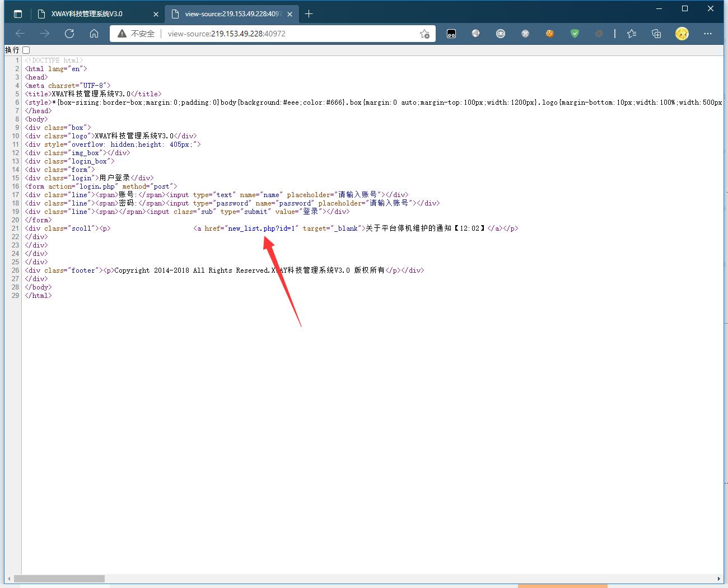728x588 pixels.
Task: Follow the new_list.php?id=1 link
Action: (x=262, y=228)
